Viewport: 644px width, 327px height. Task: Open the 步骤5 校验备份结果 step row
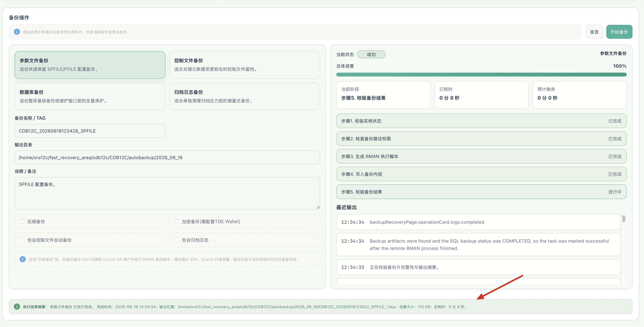[481, 192]
